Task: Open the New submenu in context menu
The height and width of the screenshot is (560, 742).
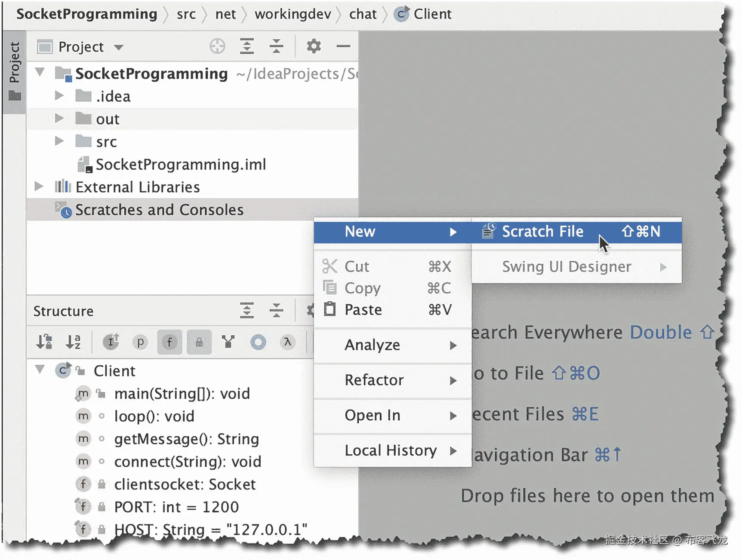Action: pyautogui.click(x=393, y=232)
